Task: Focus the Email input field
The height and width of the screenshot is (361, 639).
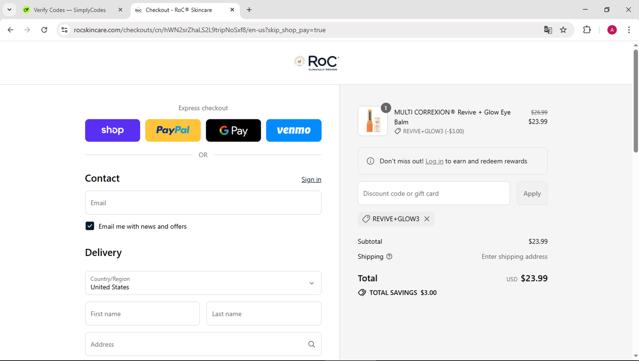Action: pos(203,203)
